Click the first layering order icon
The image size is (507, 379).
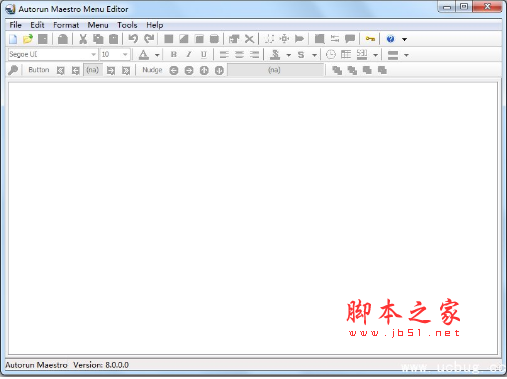[x=337, y=70]
